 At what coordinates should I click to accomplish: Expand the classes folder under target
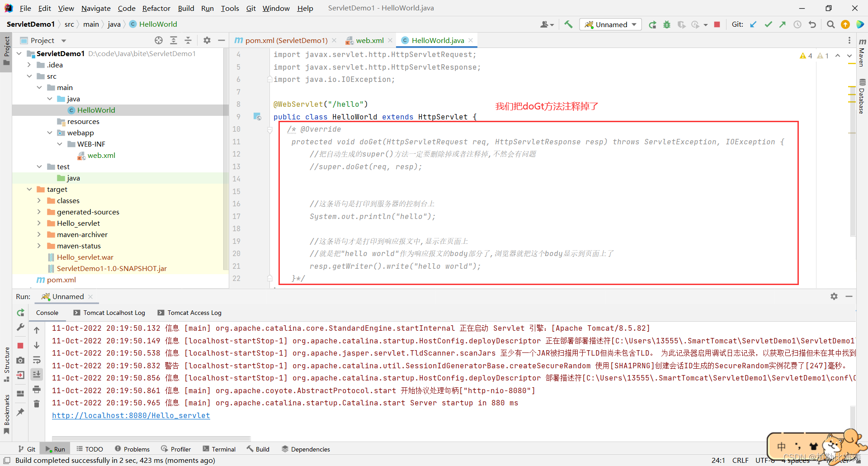(40, 200)
